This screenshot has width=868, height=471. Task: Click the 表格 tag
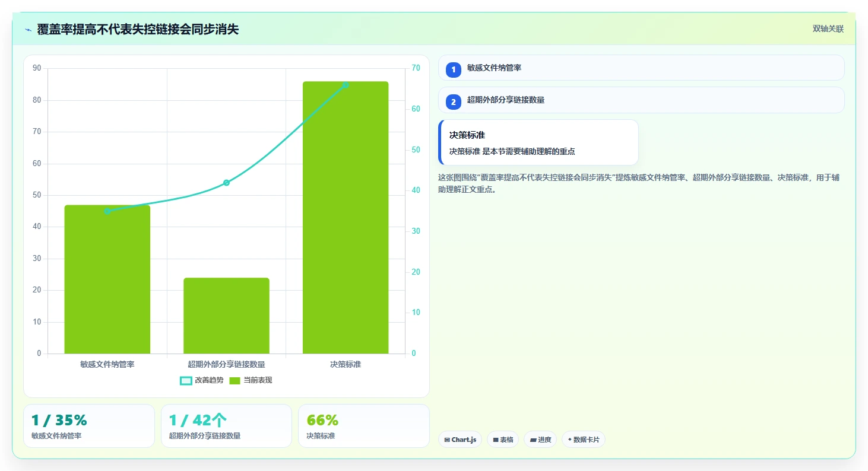(x=503, y=440)
